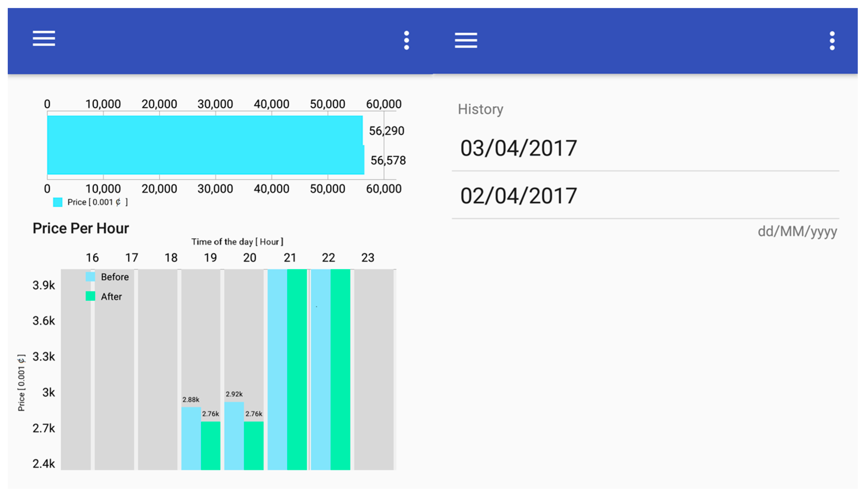Image resolution: width=868 pixels, height=497 pixels.
Task: Click the blue Before bar at hour 22
Action: tap(320, 369)
